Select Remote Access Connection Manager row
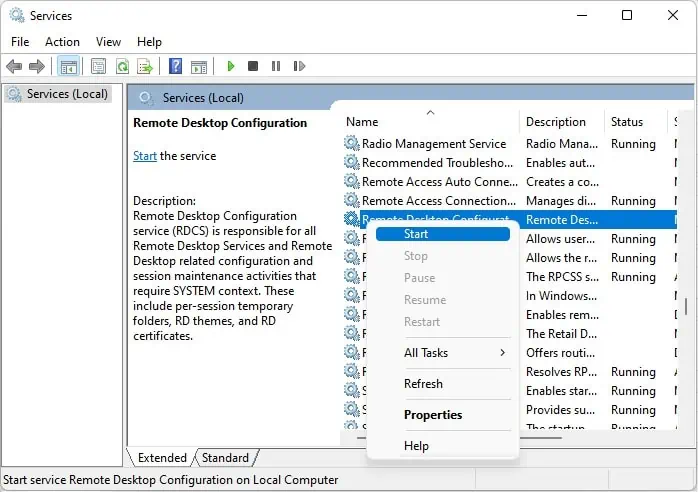Screen dimensions: 698x492 (x=510, y=201)
